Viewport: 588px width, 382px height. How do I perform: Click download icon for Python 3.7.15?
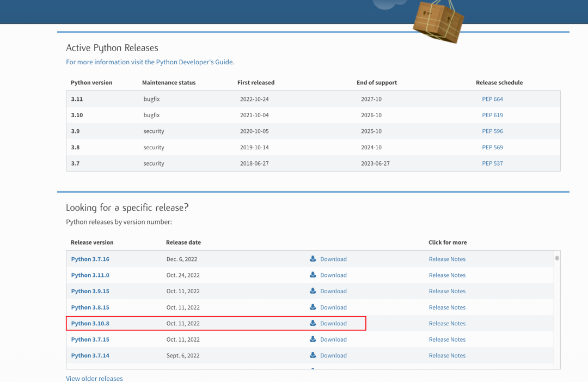[x=313, y=339]
